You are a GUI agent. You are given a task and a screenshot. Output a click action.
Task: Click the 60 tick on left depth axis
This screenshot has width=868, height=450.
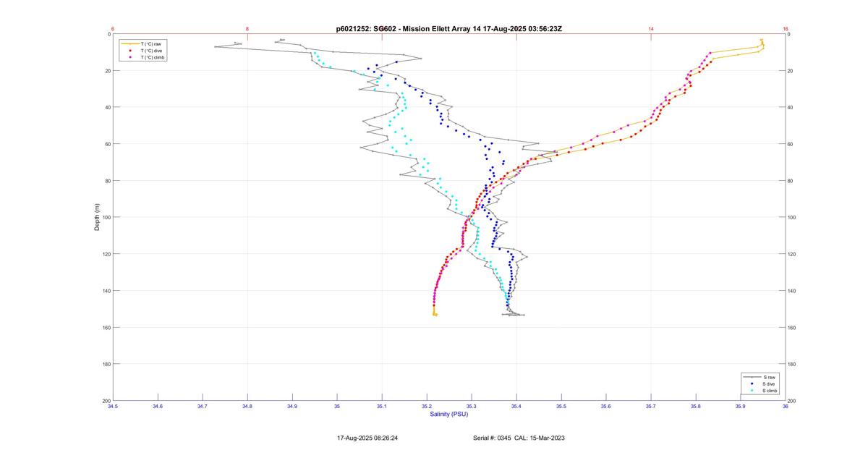[x=108, y=144]
